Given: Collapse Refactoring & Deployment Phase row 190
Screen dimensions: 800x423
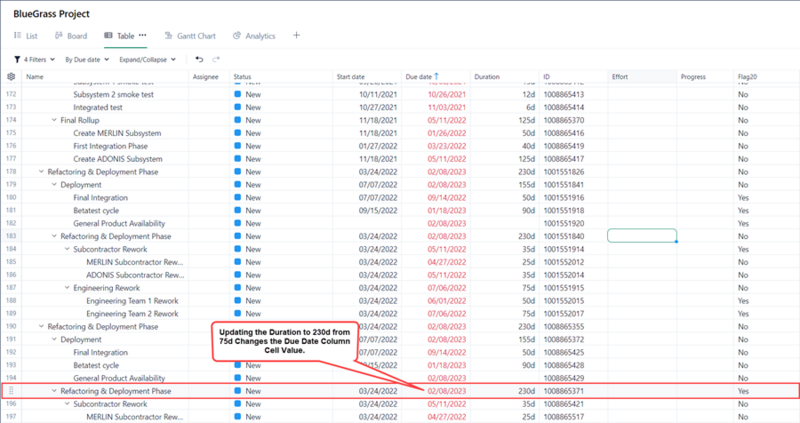Looking at the screenshot, I should [41, 327].
